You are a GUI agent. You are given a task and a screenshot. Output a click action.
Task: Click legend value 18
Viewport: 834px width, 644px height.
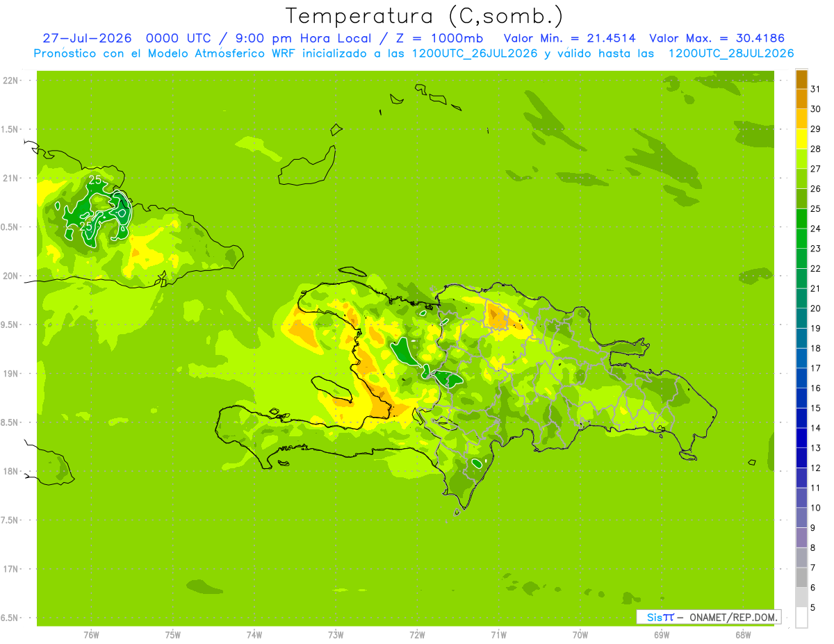(x=817, y=348)
